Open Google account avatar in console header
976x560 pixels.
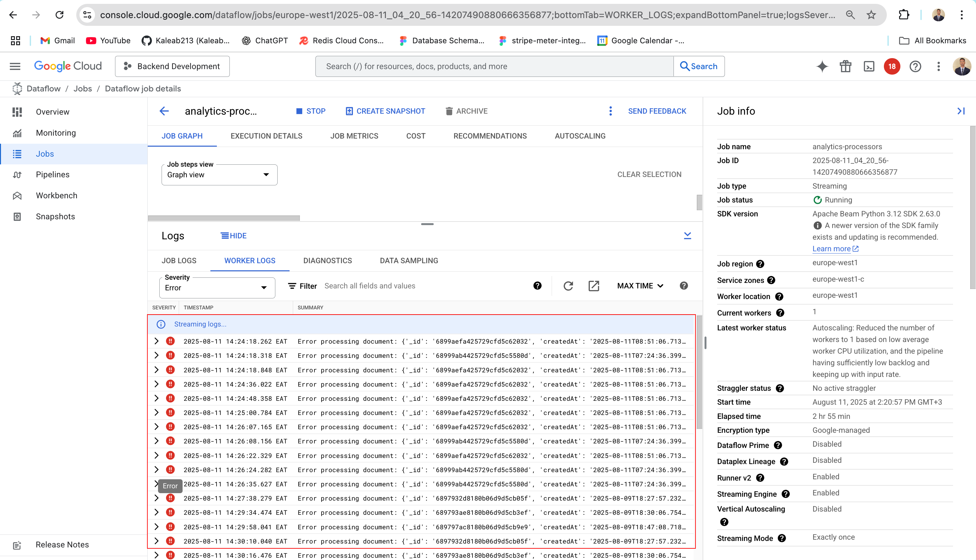[x=962, y=66]
